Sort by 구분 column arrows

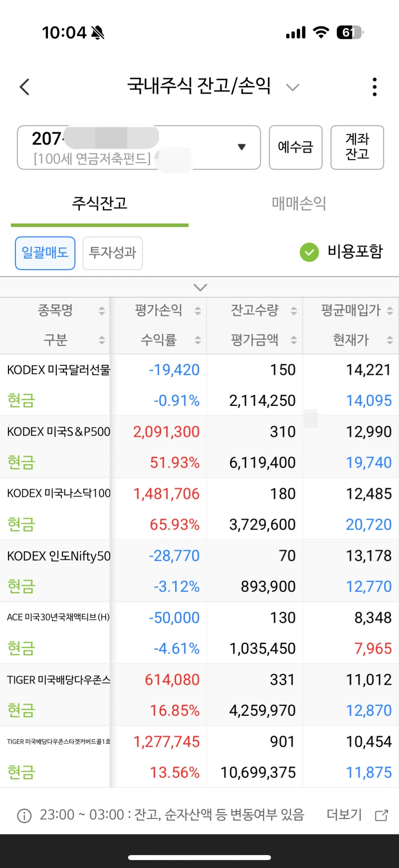click(102, 340)
